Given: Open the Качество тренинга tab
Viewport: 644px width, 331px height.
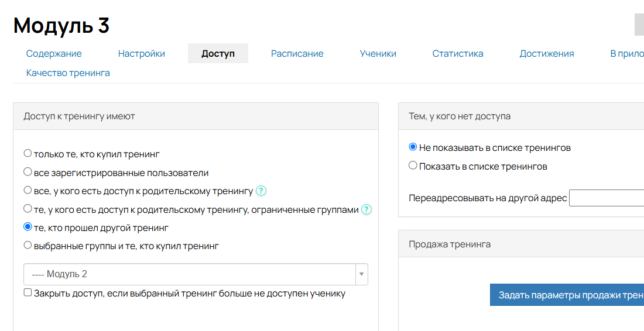Looking at the screenshot, I should pos(68,73).
